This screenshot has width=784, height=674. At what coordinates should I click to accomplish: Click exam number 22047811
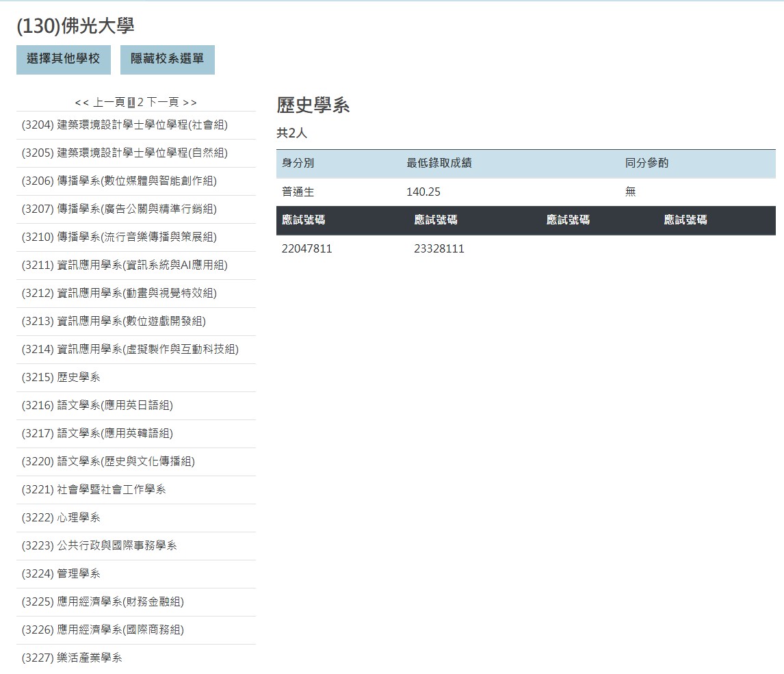pos(307,248)
